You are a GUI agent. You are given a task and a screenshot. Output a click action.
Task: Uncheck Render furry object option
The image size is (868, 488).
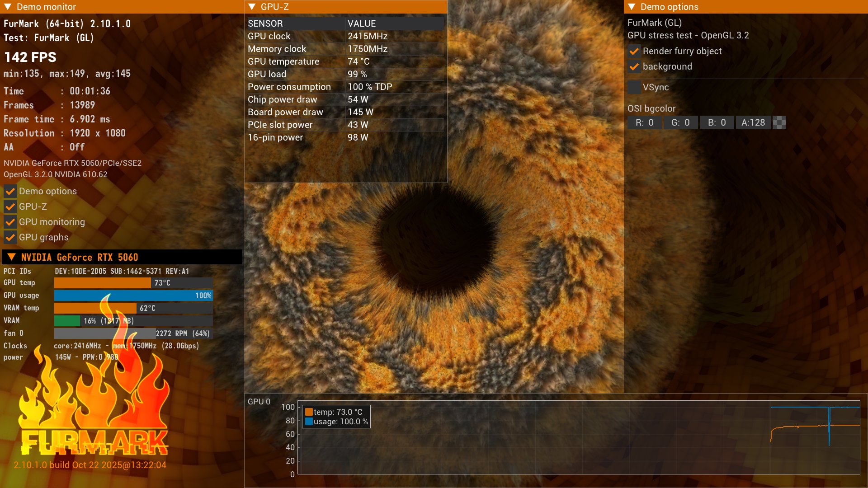click(x=634, y=51)
